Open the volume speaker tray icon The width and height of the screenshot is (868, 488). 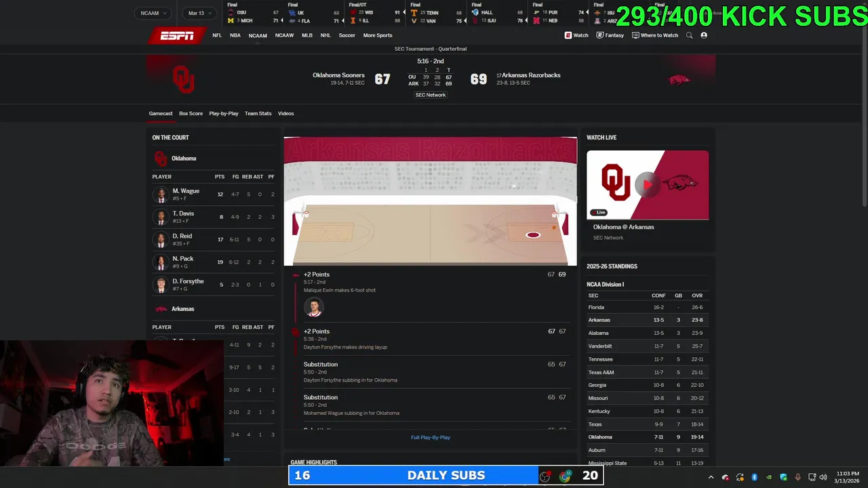(x=823, y=477)
